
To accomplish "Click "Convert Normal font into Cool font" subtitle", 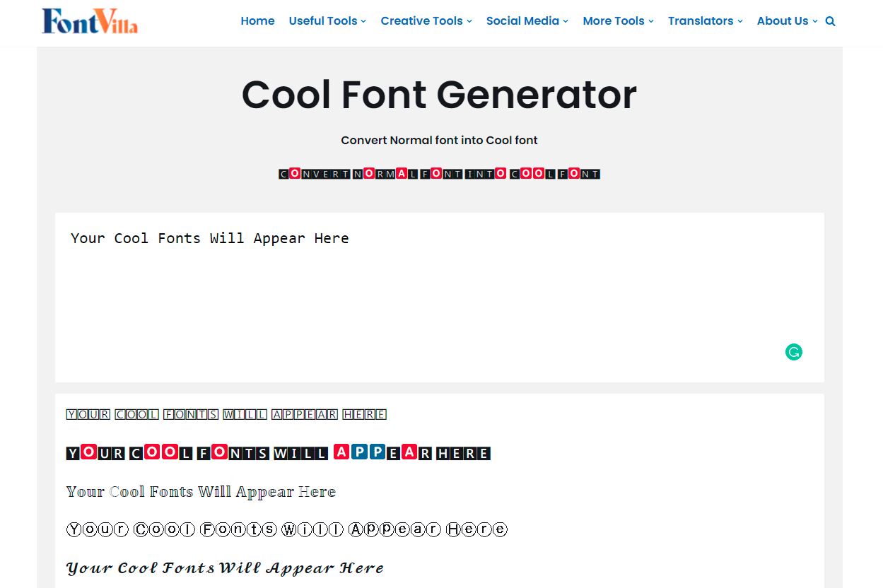I will (439, 140).
